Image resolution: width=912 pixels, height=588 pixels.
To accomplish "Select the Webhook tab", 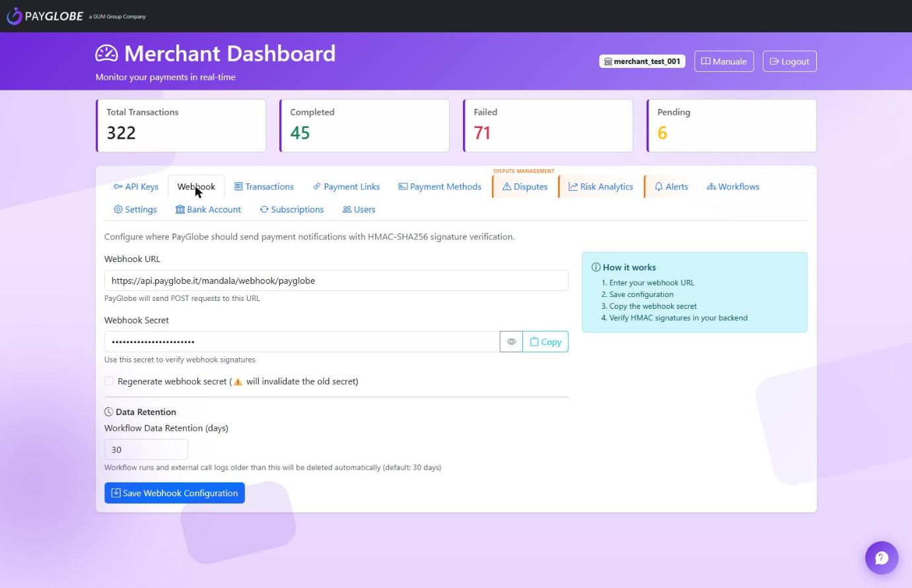I will (196, 187).
